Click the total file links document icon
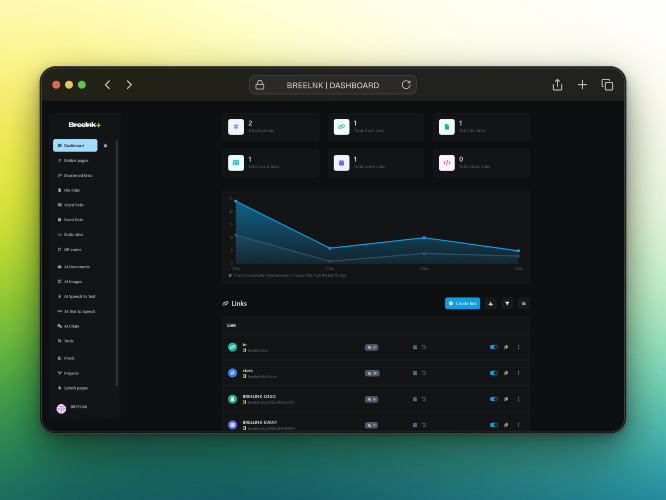Screen dimensions: 666x500 (447, 127)
